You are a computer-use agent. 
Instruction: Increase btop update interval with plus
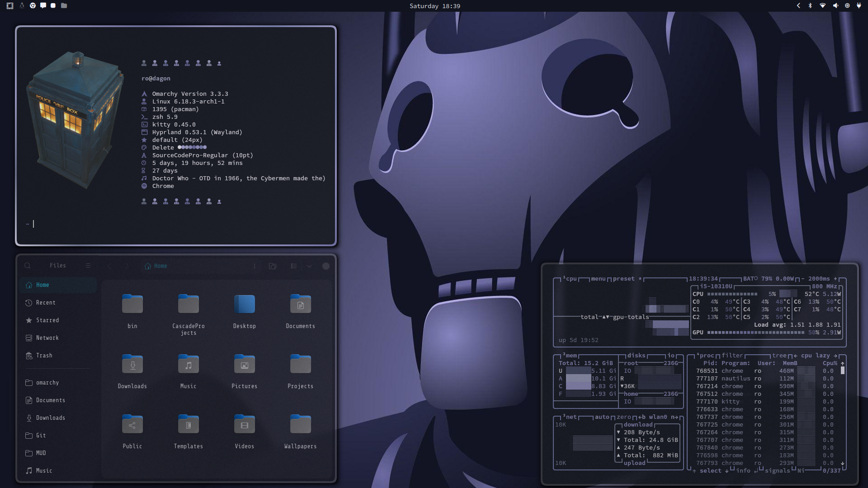[x=835, y=279]
